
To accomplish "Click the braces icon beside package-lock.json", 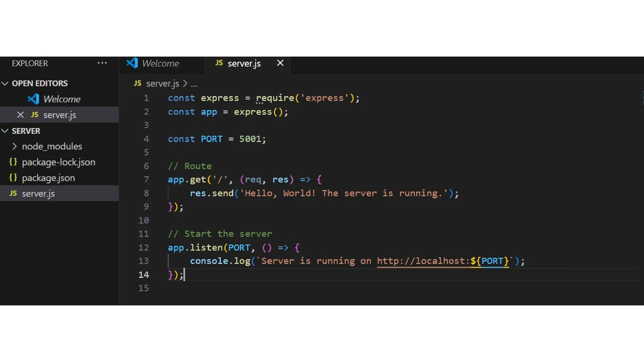I will pos(13,162).
